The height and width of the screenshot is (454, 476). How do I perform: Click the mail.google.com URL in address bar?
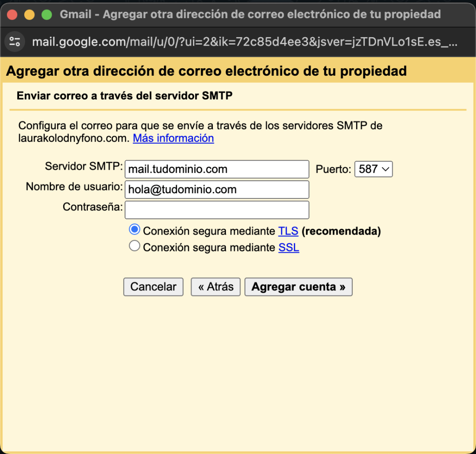[x=245, y=42]
